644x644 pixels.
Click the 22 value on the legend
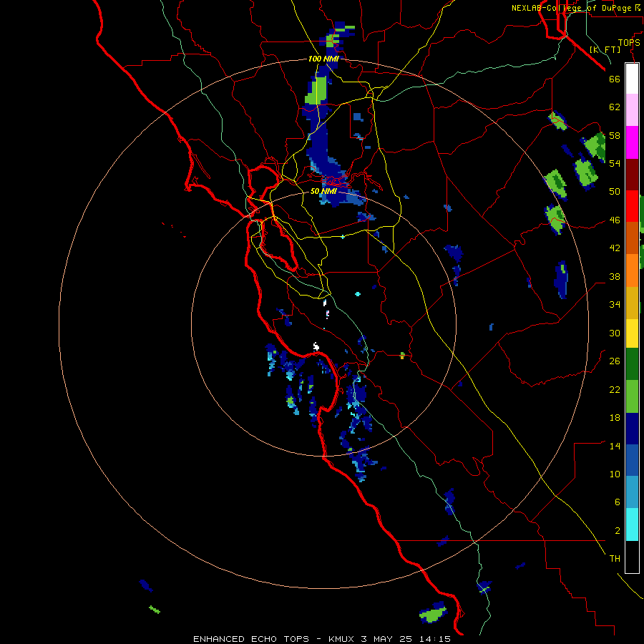click(x=615, y=389)
